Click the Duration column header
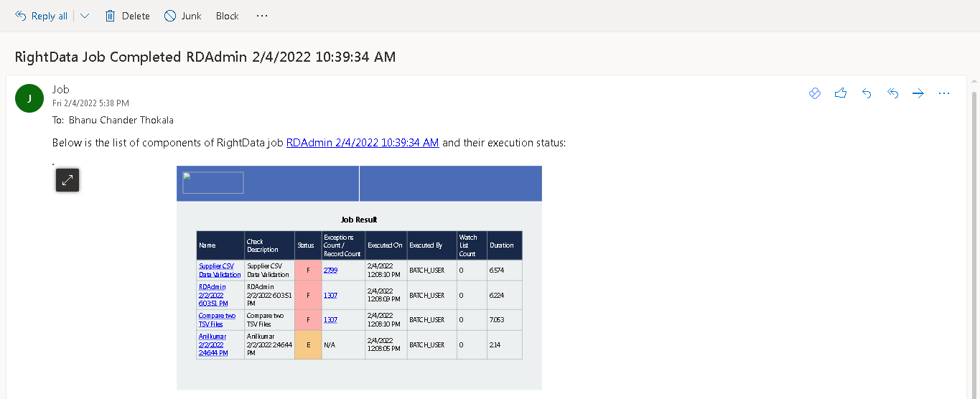The height and width of the screenshot is (399, 980). [x=504, y=245]
